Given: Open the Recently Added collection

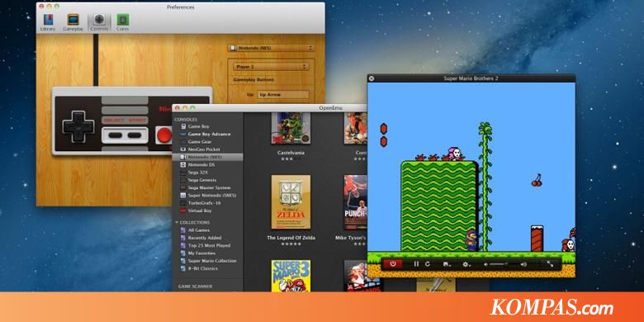Looking at the screenshot, I should (x=207, y=238).
